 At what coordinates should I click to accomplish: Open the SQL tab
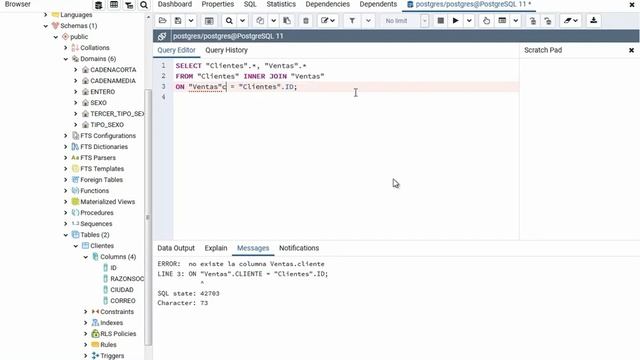(x=250, y=4)
